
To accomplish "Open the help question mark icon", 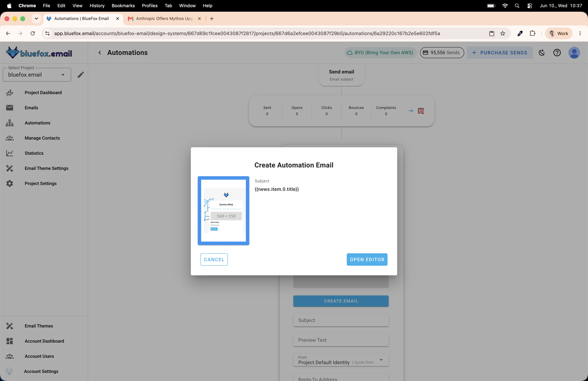I will pyautogui.click(x=557, y=52).
